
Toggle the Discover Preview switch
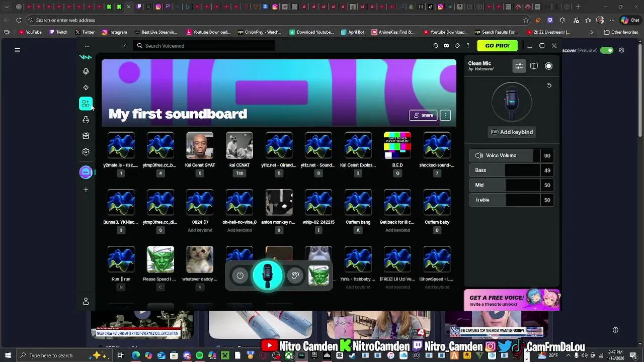(607, 50)
